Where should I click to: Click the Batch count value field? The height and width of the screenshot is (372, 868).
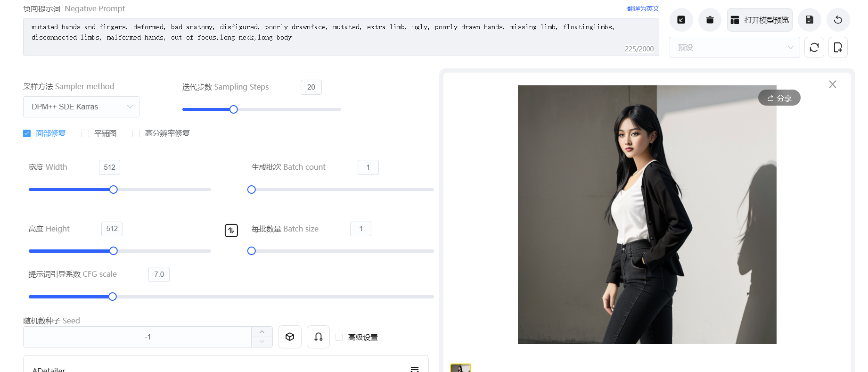click(368, 167)
